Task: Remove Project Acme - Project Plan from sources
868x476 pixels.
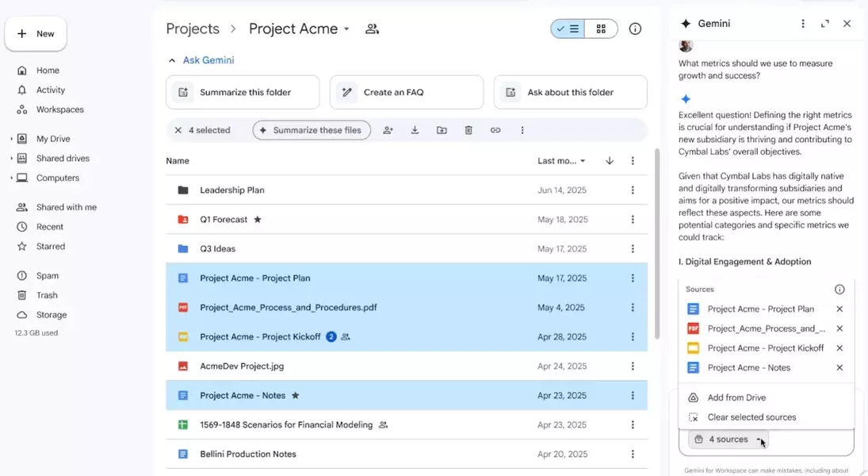Action: [x=839, y=309]
